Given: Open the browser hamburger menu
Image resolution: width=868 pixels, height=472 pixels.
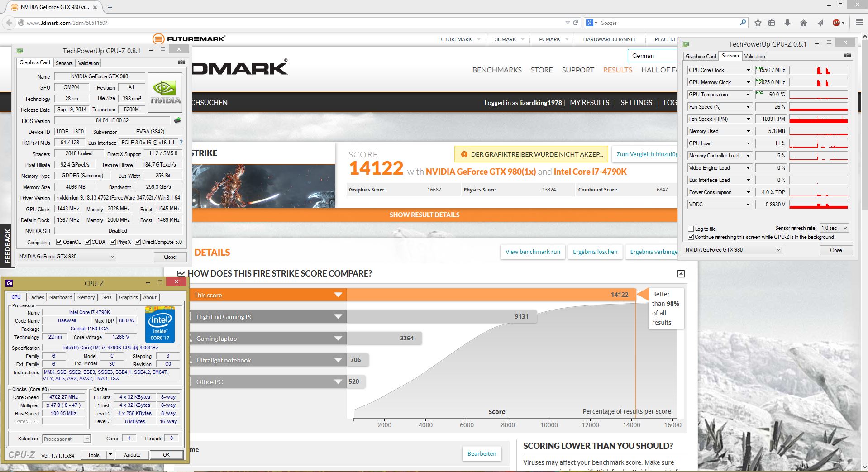Looking at the screenshot, I should point(859,23).
